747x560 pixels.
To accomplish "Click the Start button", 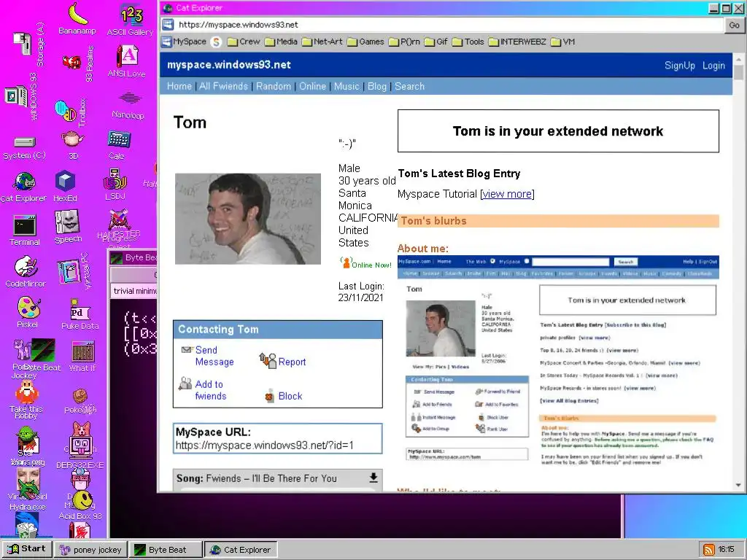I will 27,549.
